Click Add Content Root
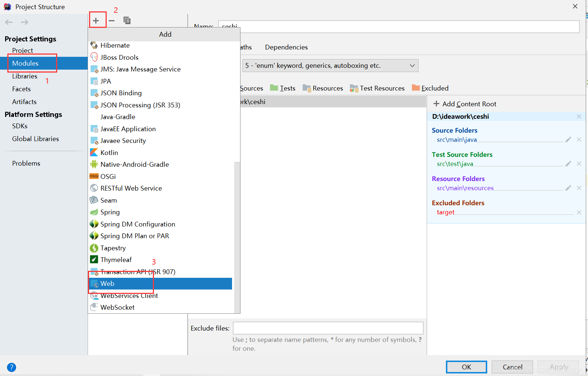This screenshot has height=376, width=588. tap(465, 104)
